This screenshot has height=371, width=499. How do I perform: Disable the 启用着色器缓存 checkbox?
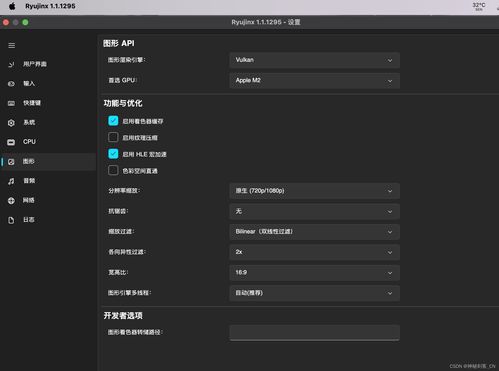(x=113, y=121)
